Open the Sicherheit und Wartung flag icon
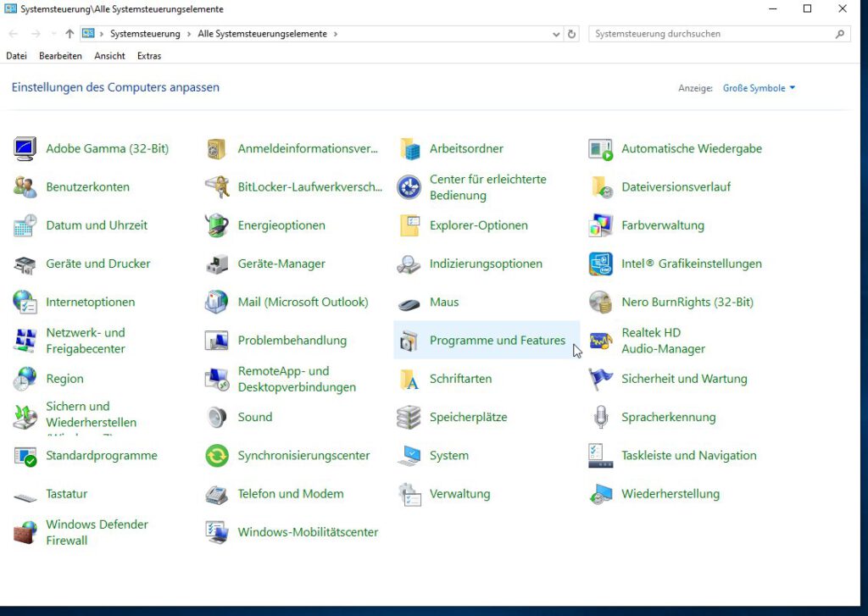The width and height of the screenshot is (868, 616). point(601,379)
